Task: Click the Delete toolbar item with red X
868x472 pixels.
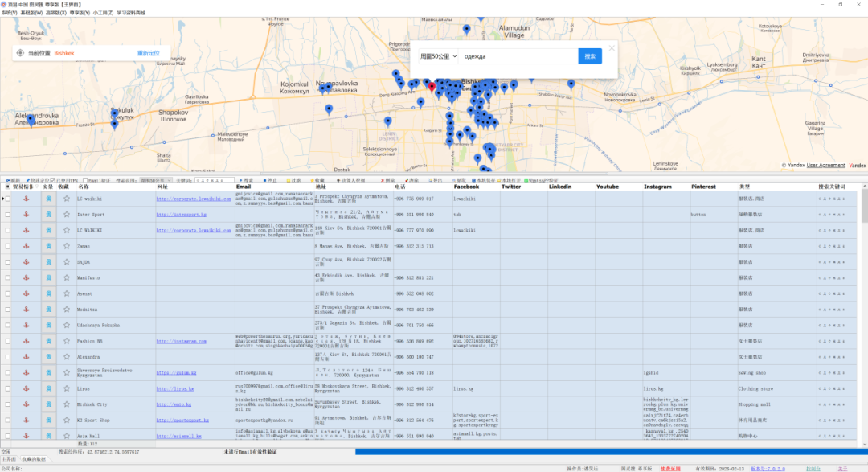Action: click(388, 180)
